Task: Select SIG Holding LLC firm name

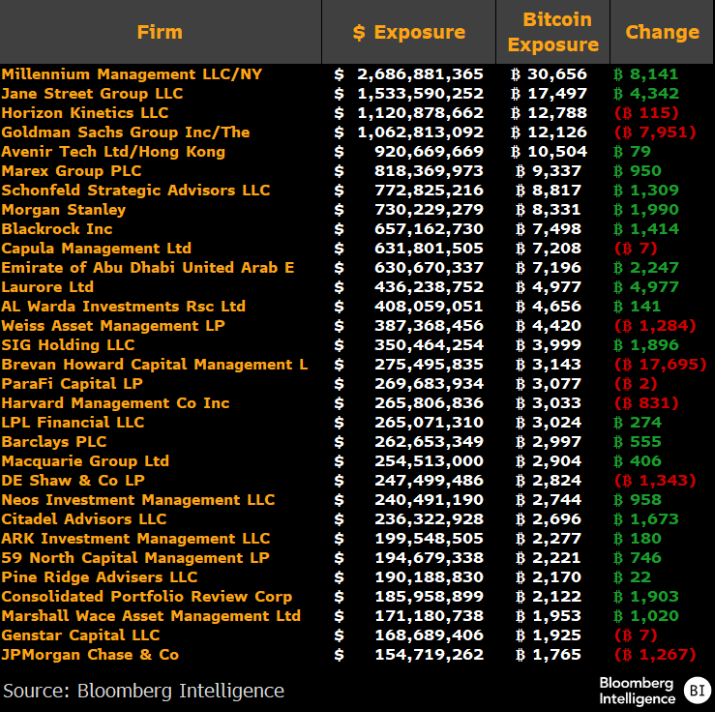Action: pyautogui.click(x=68, y=345)
